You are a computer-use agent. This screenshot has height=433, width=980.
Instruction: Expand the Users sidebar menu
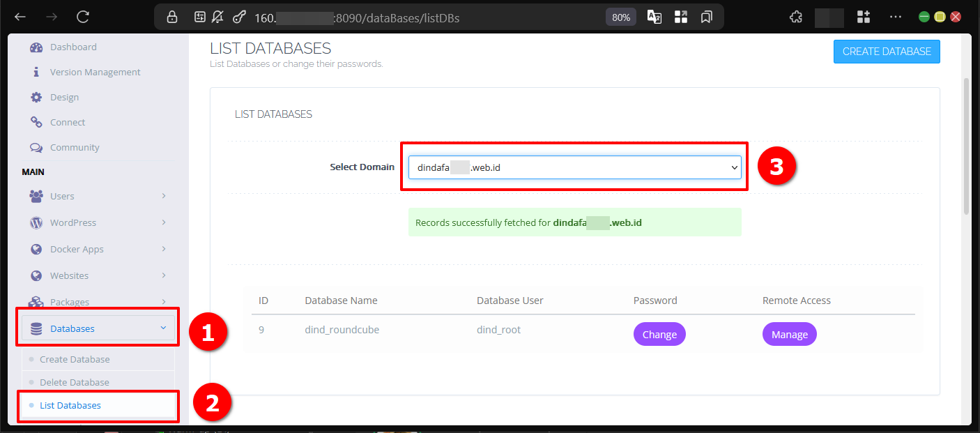(98, 197)
